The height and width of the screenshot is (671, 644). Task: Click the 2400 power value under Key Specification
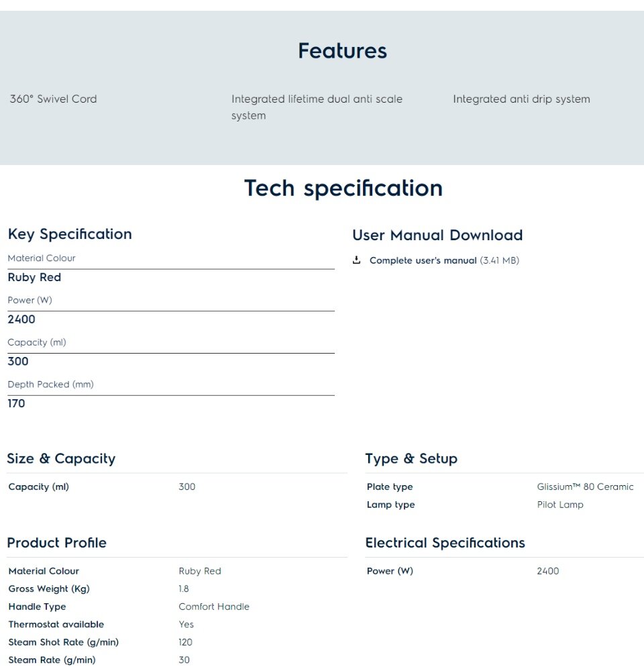[21, 319]
